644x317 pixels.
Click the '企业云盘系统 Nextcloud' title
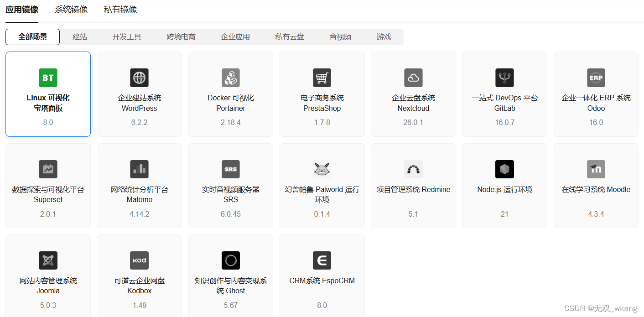click(x=413, y=103)
